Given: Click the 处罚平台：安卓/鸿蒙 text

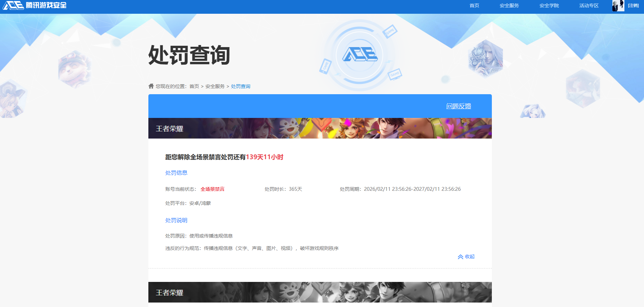Looking at the screenshot, I should pyautogui.click(x=188, y=203).
